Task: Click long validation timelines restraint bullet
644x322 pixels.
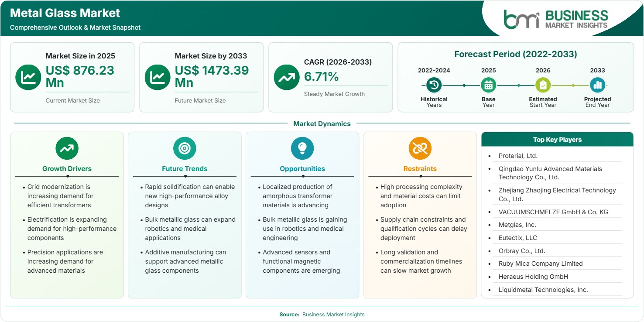Action: coord(421,261)
